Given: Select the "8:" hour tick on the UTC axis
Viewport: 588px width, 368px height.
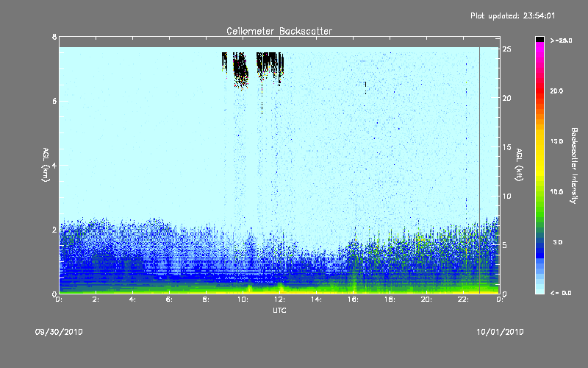Looking at the screenshot, I should coord(206,300).
